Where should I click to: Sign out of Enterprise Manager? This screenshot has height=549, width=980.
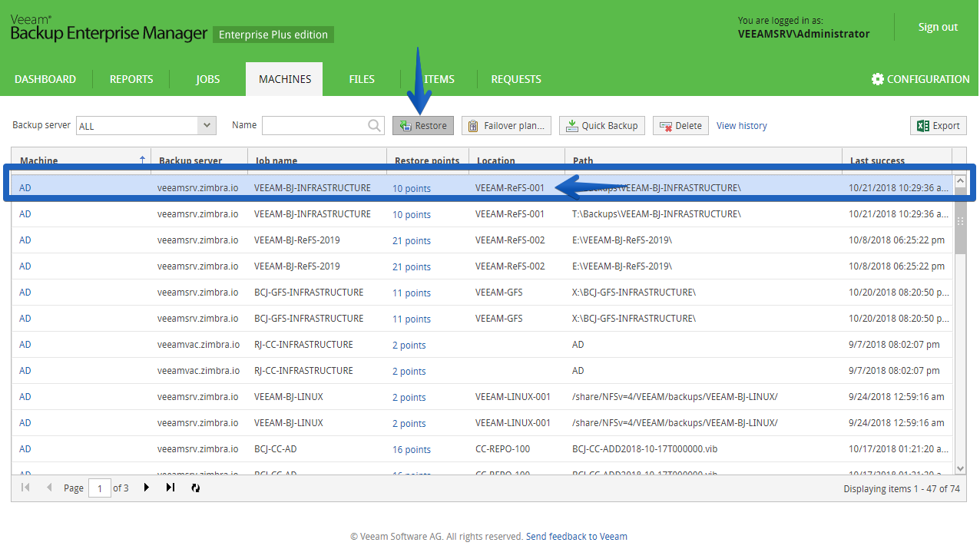point(938,27)
